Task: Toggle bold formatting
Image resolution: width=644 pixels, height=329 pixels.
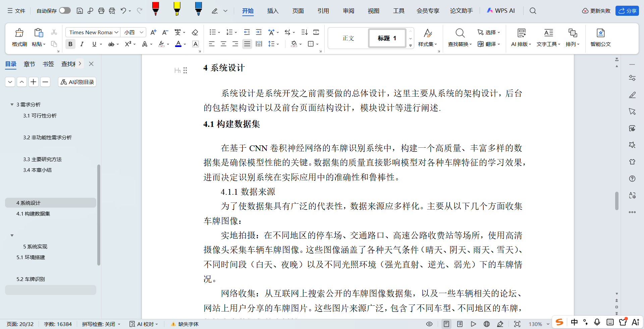Action: tap(70, 44)
